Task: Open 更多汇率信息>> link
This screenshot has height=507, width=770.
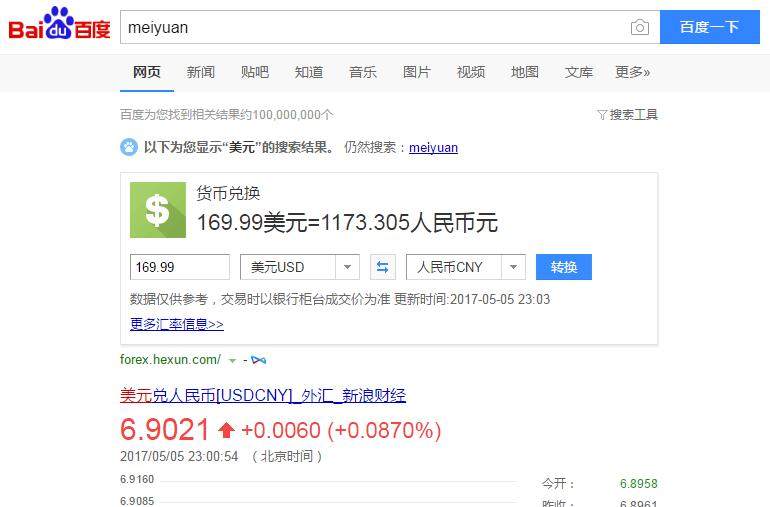Action: click(177, 324)
